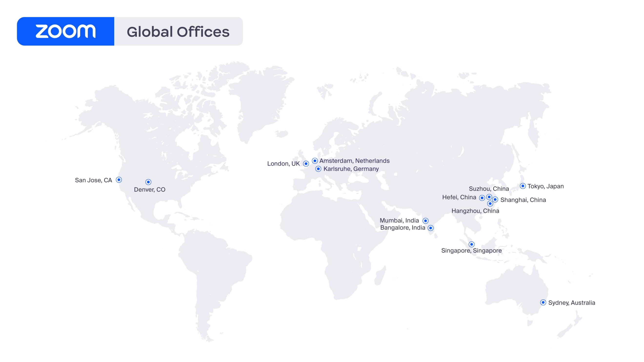The image size is (644, 362).
Task: Select the Shanghai, China office marker
Action: (x=495, y=200)
